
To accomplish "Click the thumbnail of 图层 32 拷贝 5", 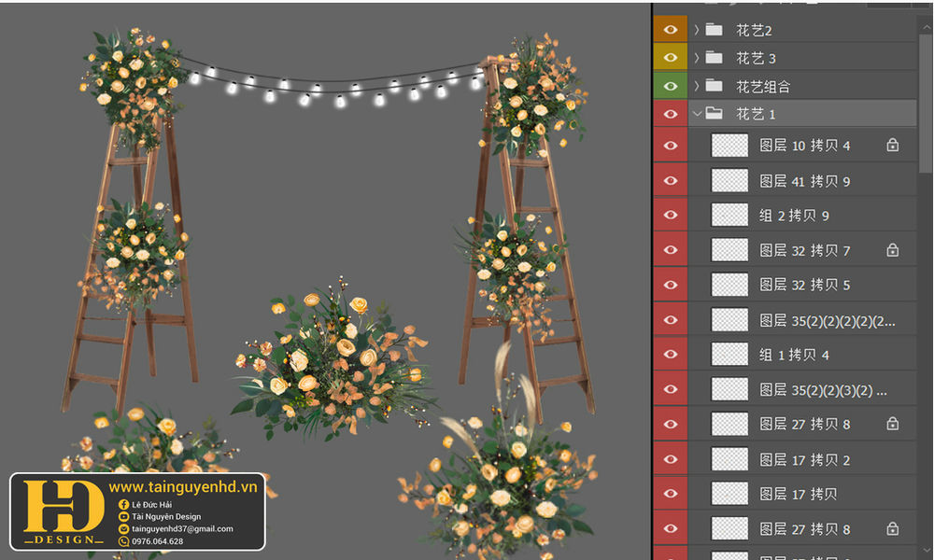I will point(729,285).
